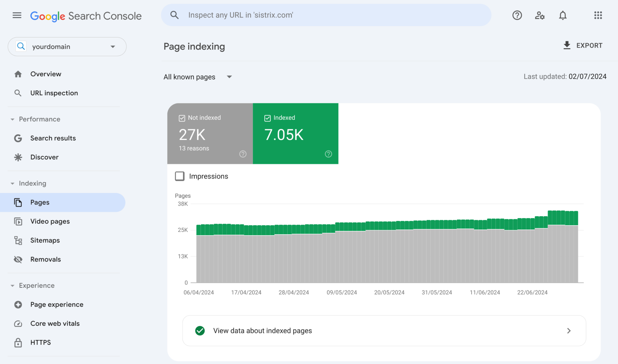
Task: Open the Google apps grid
Action: click(598, 15)
